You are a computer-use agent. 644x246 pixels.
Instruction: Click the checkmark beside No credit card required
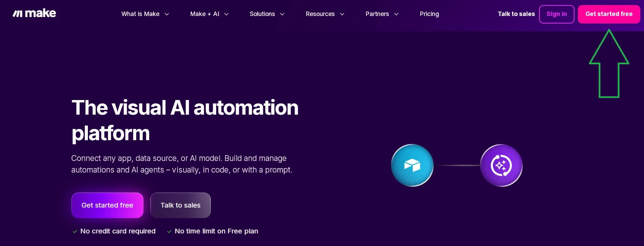click(x=75, y=231)
